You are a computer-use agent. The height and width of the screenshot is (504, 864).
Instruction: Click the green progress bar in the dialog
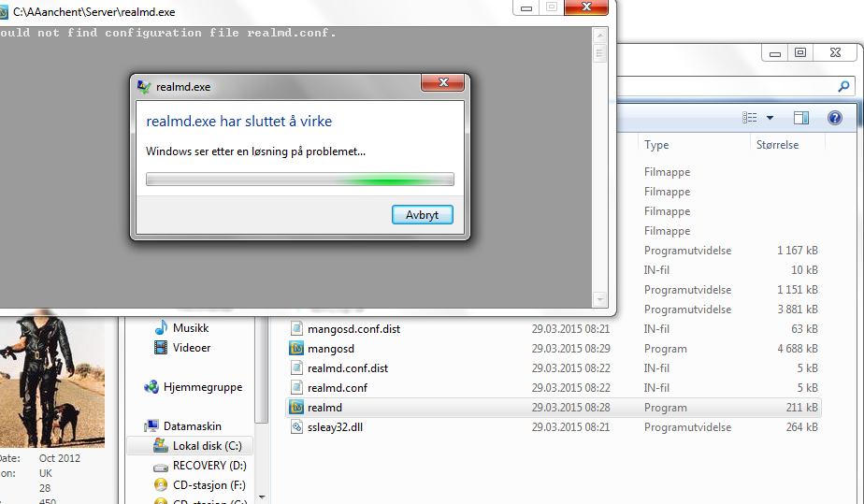300,180
